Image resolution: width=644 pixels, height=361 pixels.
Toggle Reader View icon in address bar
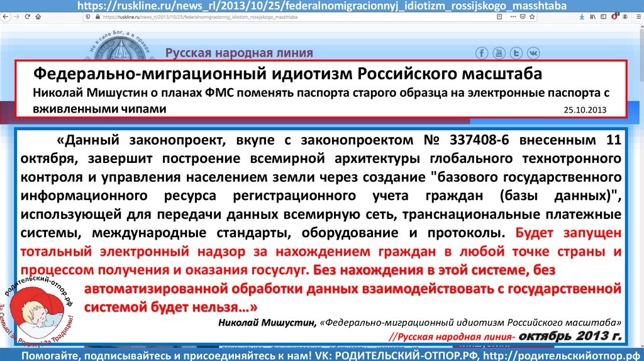coord(499,17)
